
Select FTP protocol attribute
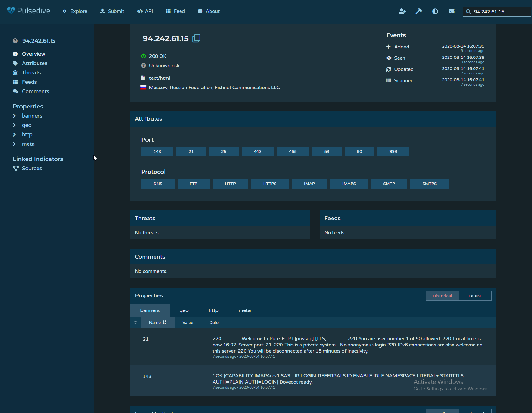194,184
